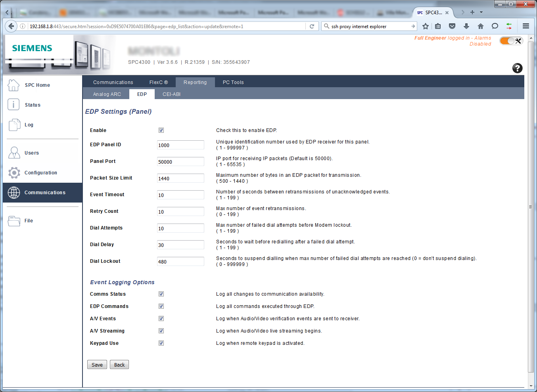This screenshot has width=537, height=392.
Task: Click the EDP Panel ID field
Action: tap(180, 145)
